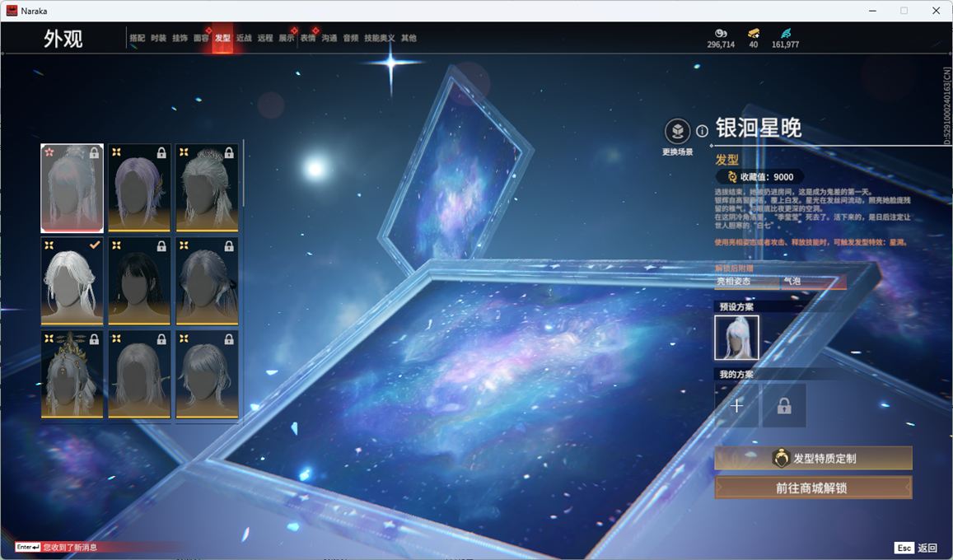953x560 pixels.
Task: Click the teal feather currency icon
Action: click(785, 33)
